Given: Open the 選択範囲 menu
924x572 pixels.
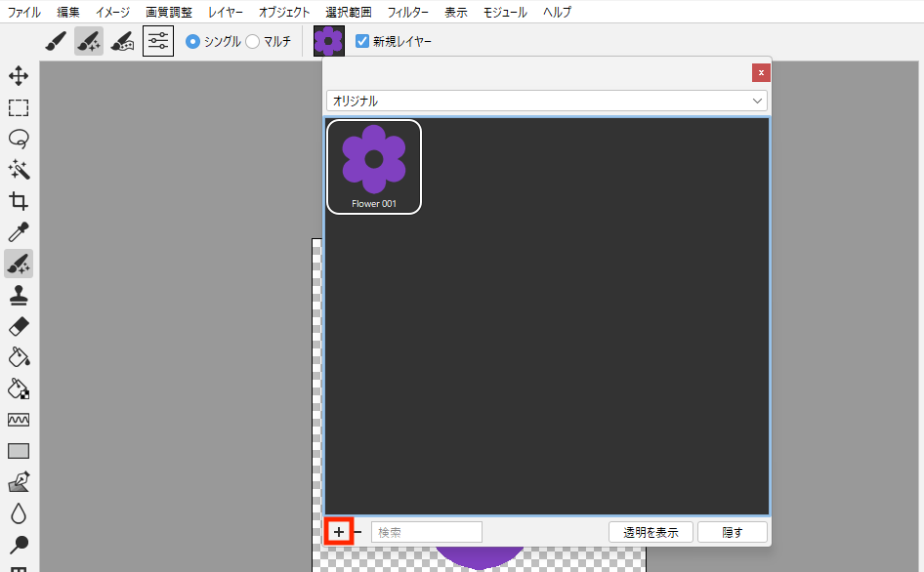Looking at the screenshot, I should click(349, 12).
